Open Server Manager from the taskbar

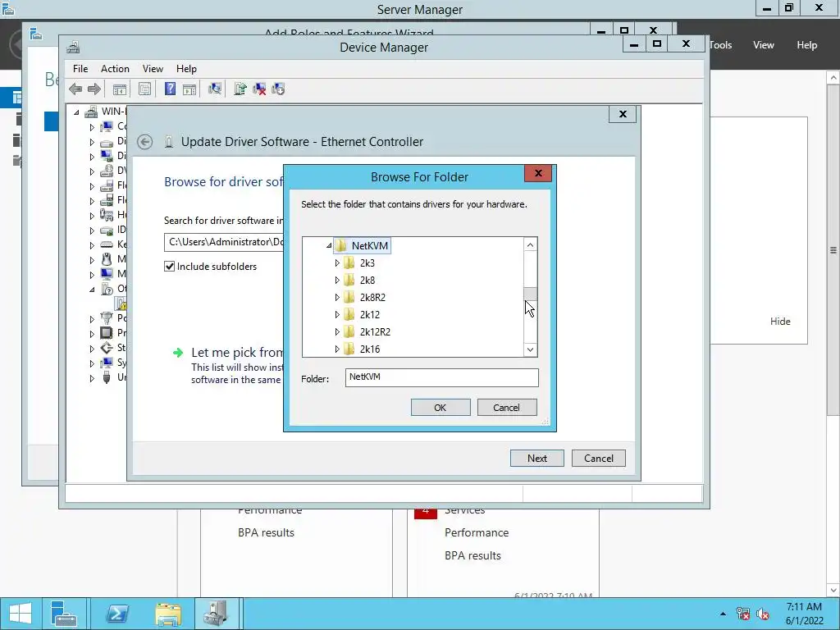point(64,614)
